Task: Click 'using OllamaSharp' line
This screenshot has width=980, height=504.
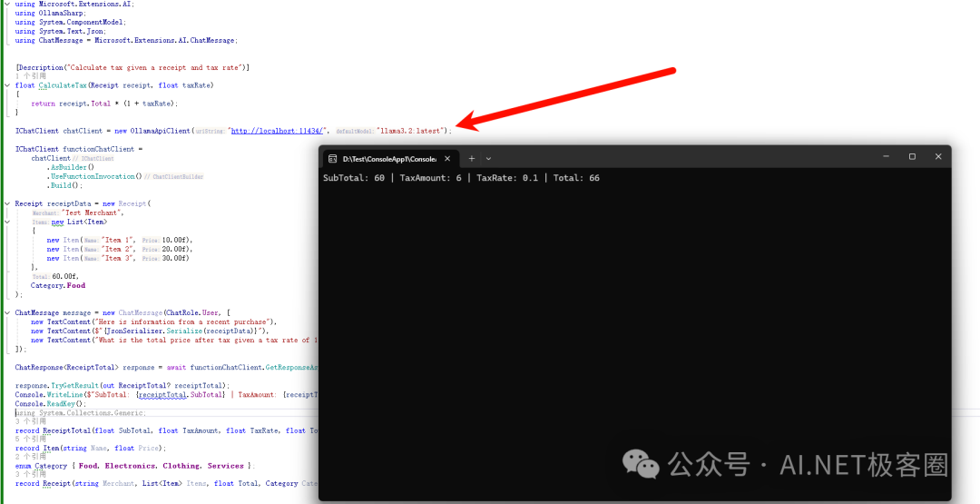Action: (x=51, y=13)
